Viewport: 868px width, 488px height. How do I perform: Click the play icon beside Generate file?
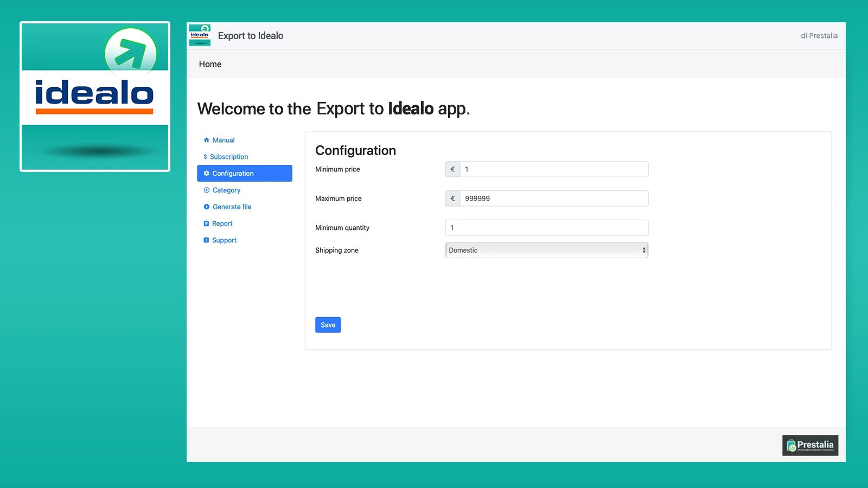coord(206,207)
